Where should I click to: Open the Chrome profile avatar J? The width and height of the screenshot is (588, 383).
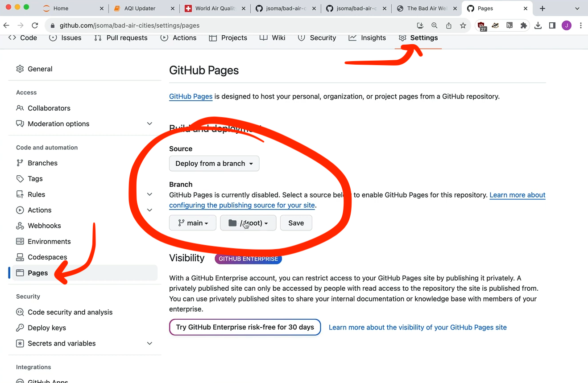tap(567, 25)
